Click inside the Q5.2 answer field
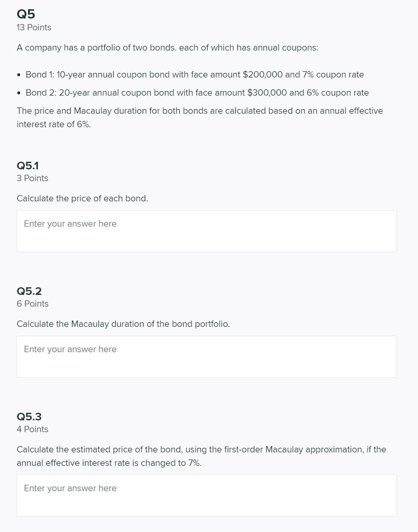 [x=206, y=356]
